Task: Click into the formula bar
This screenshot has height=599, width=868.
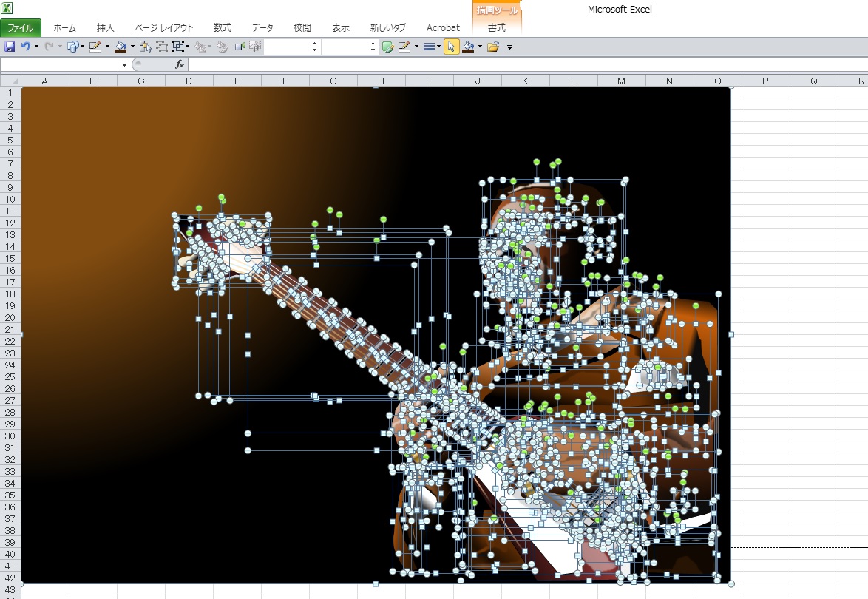Action: (528, 65)
